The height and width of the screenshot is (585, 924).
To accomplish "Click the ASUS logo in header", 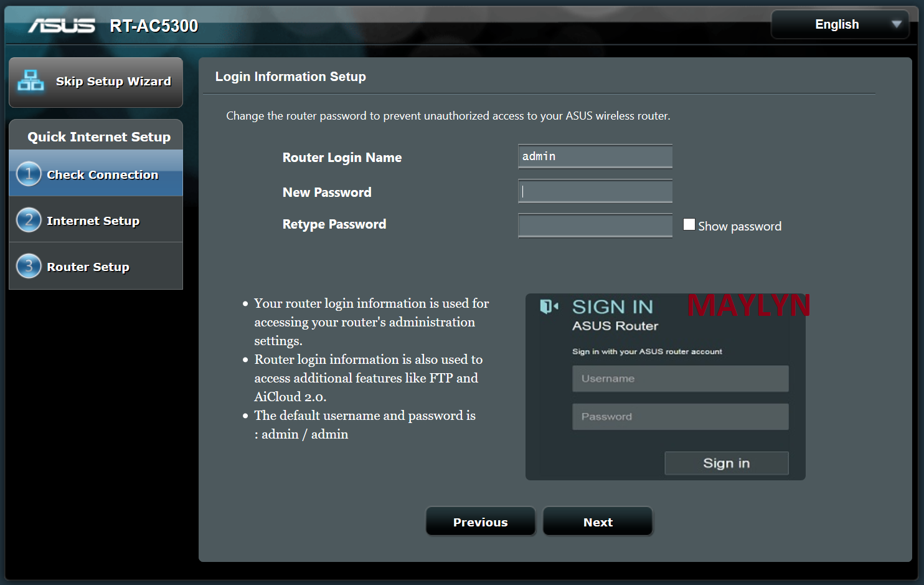I will 62,26.
